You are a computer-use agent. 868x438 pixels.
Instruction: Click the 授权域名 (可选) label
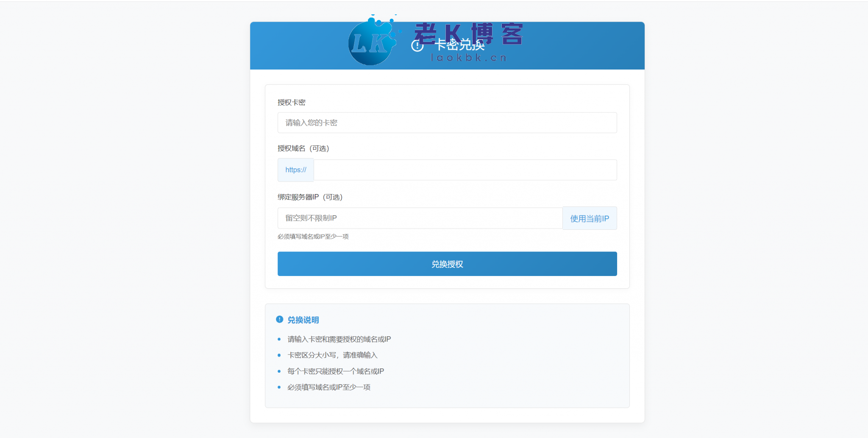[x=303, y=148]
